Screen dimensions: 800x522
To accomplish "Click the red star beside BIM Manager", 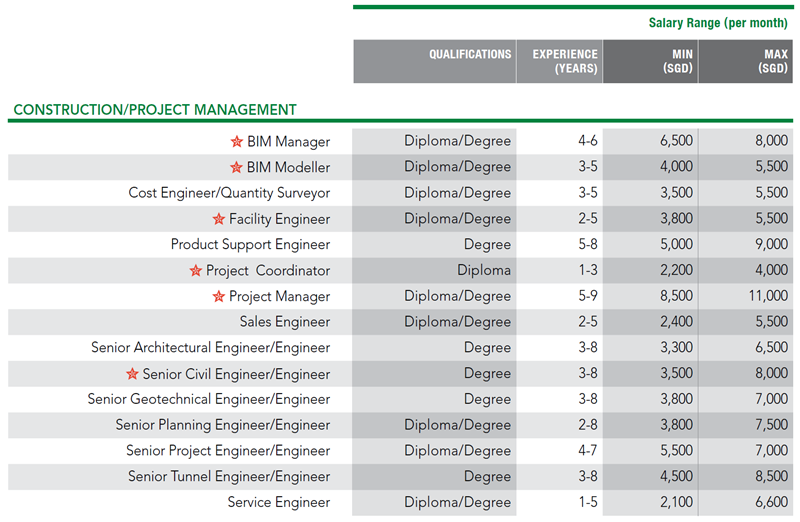I will tap(237, 142).
